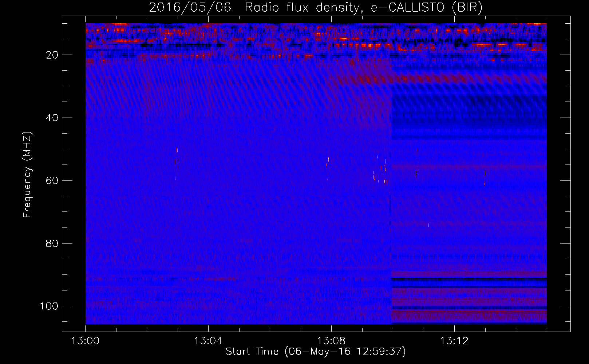Click the 40 frequency tick label
Image resolution: width=589 pixels, height=364 pixels.
pos(52,118)
